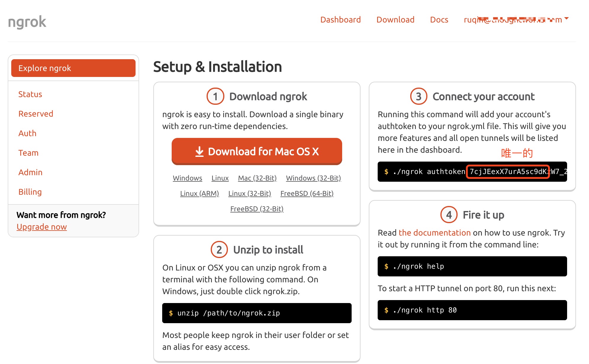Click the unzip command code box
The height and width of the screenshot is (364, 589).
[257, 313]
